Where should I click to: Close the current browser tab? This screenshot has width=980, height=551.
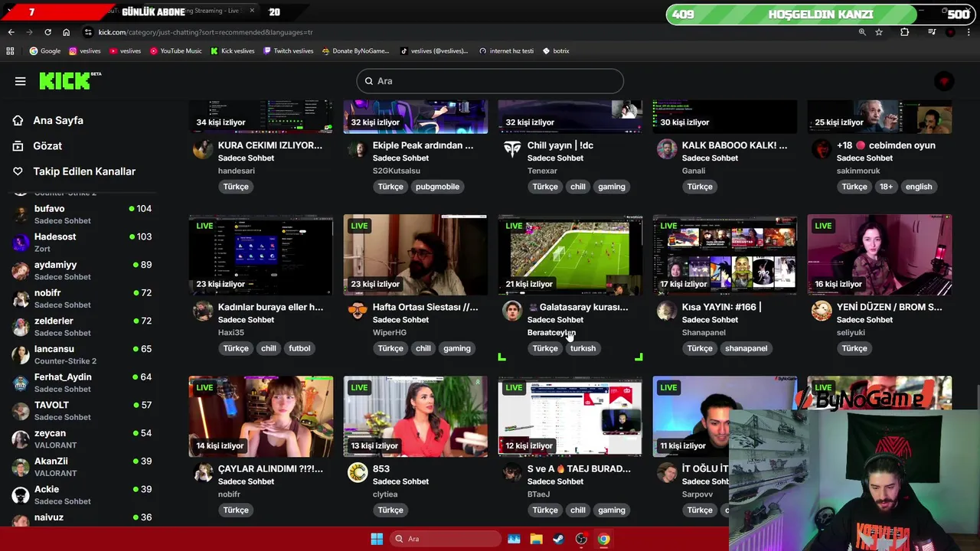[252, 11]
